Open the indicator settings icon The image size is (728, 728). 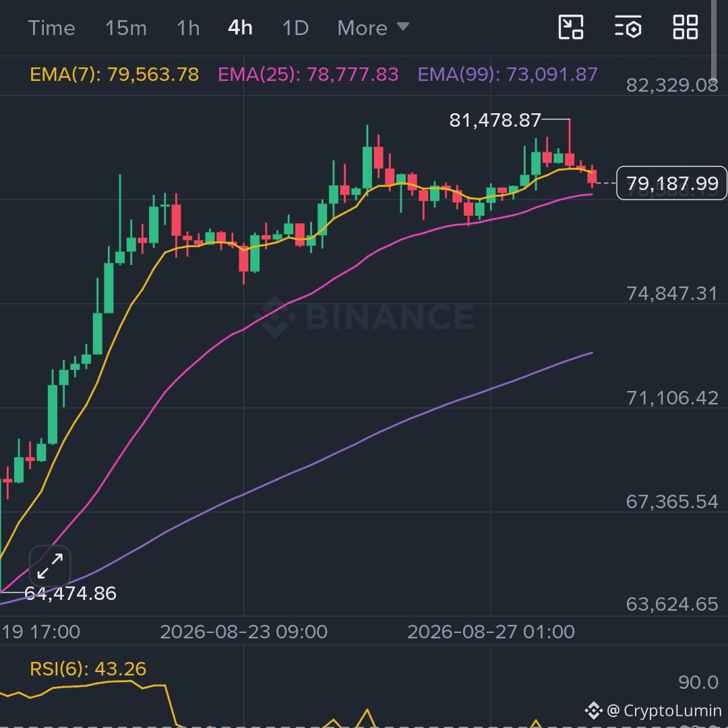coord(628,28)
